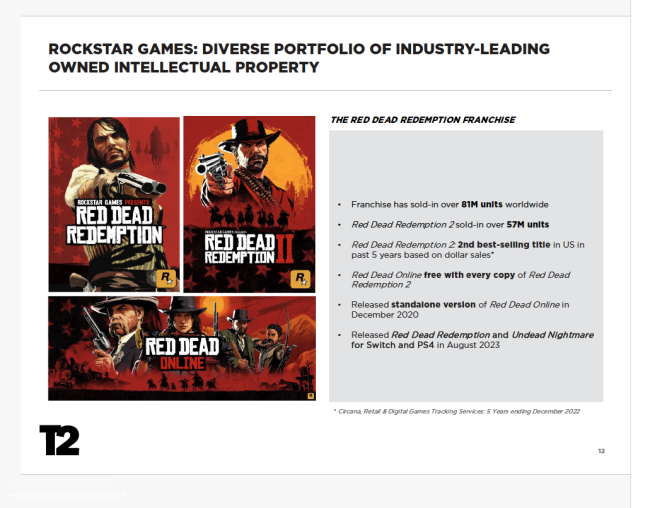The width and height of the screenshot is (650, 508).
Task: Click the '57M units' bullet point
Action: pos(450,224)
